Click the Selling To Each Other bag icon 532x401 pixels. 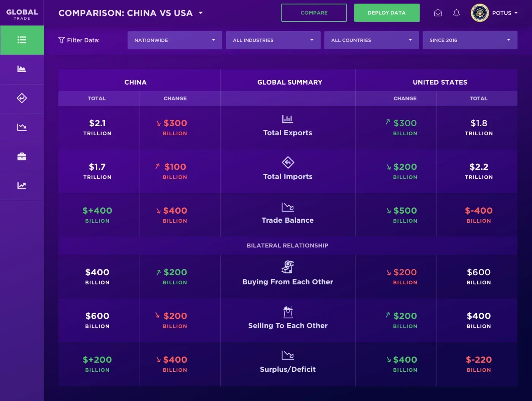[x=288, y=312]
